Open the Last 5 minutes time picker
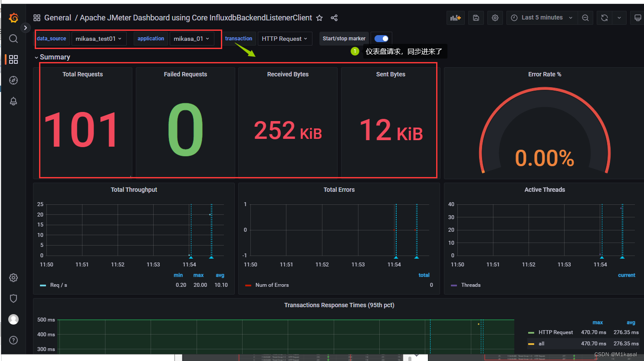The height and width of the screenshot is (361, 644). pos(542,18)
